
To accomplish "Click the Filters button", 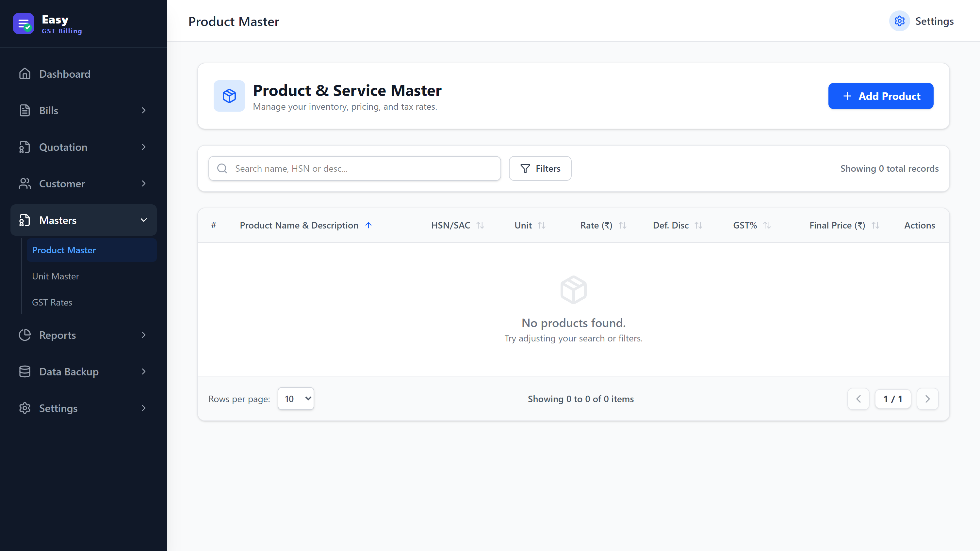I will click(540, 168).
